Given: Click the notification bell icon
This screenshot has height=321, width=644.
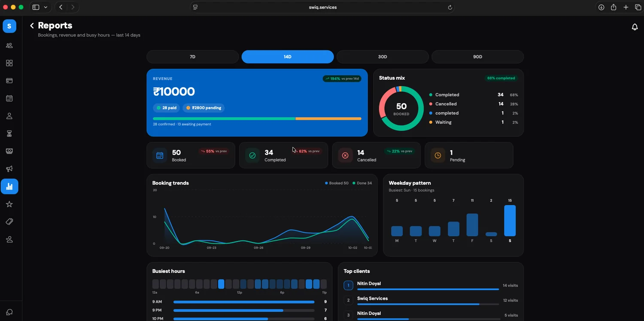Looking at the screenshot, I should point(635,27).
